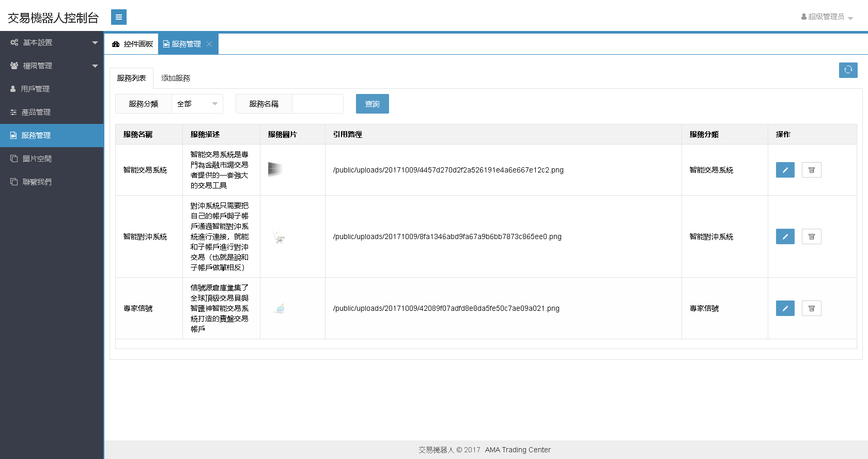The height and width of the screenshot is (459, 868).
Task: Switch to the 控件面板 tab
Action: coord(132,44)
